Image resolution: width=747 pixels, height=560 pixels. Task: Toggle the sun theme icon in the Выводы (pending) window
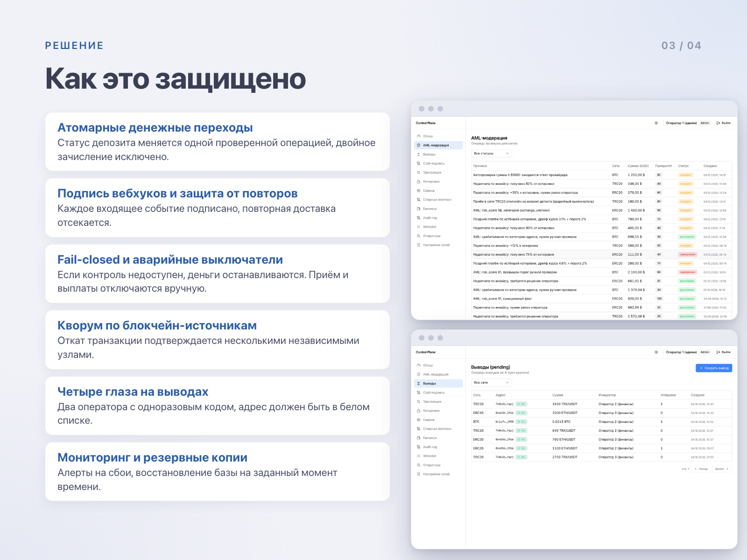pyautogui.click(x=656, y=352)
